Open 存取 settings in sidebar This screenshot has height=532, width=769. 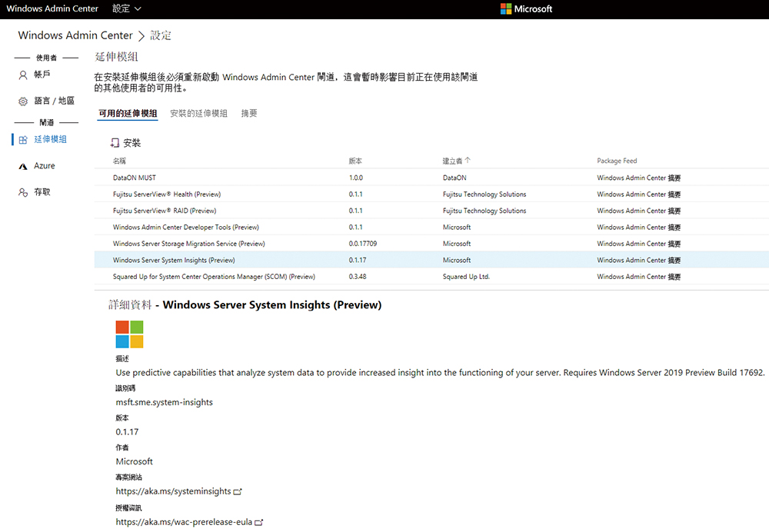[x=42, y=192]
